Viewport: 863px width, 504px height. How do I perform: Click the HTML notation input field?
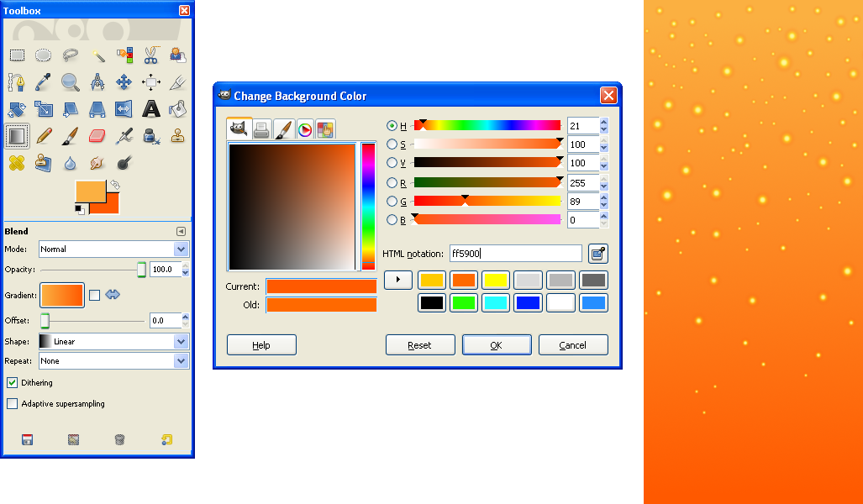point(516,254)
